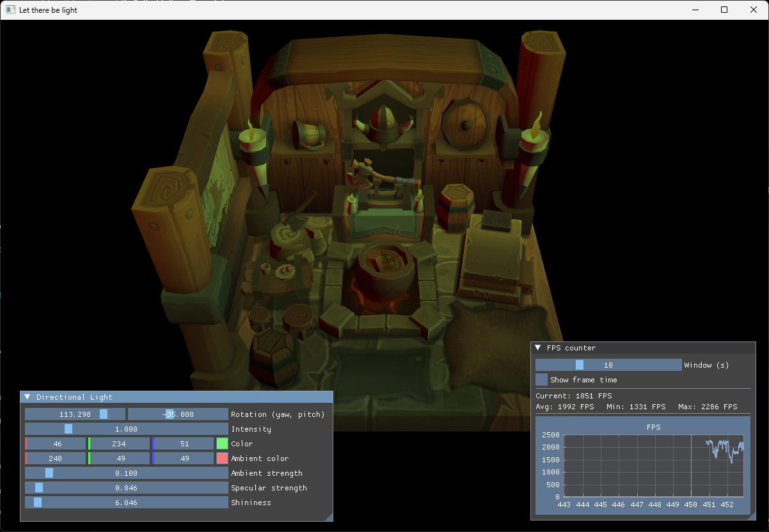The image size is (769, 532).
Task: Enable the Show frame time checkbox
Action: coord(541,380)
